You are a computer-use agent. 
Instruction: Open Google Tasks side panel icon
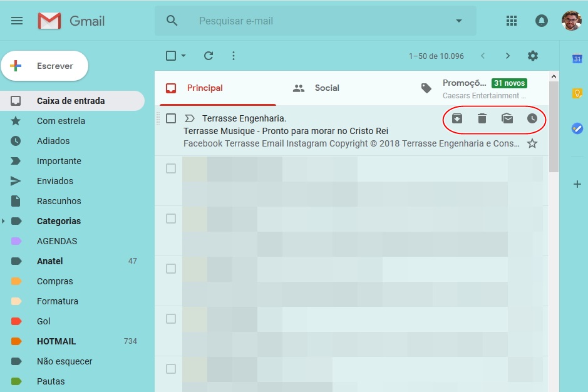point(577,128)
